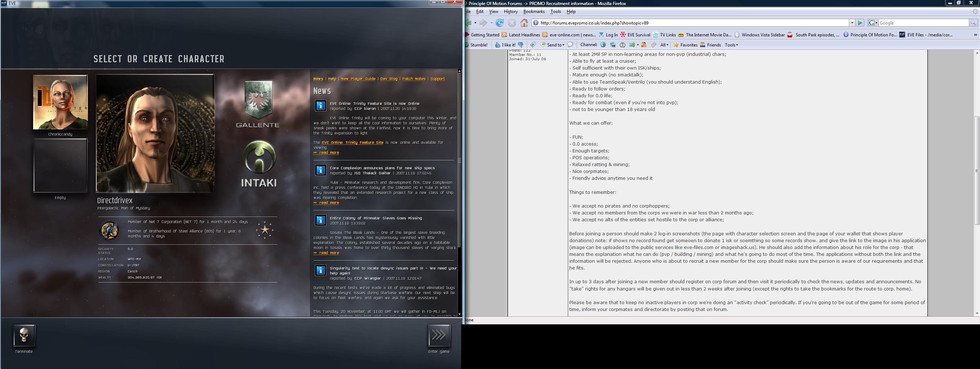Expand the bookmarks toolbar overflow chevron

coord(975,35)
